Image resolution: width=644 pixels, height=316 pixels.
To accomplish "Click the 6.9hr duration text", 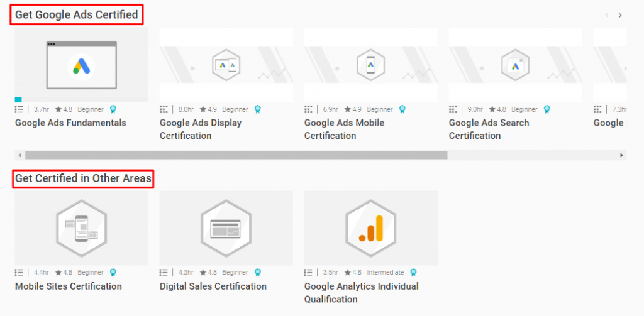I will pos(331,109).
